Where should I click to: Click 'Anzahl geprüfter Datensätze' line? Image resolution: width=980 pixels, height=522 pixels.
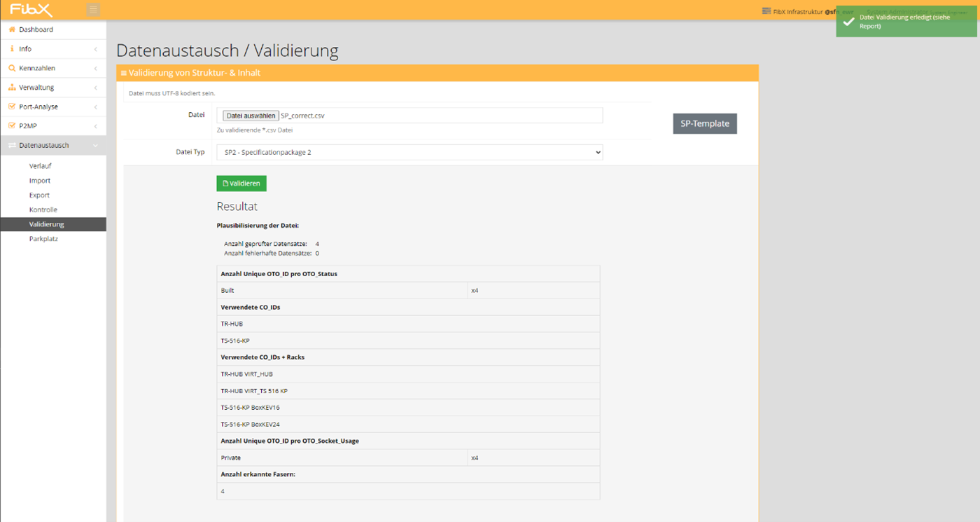point(272,244)
